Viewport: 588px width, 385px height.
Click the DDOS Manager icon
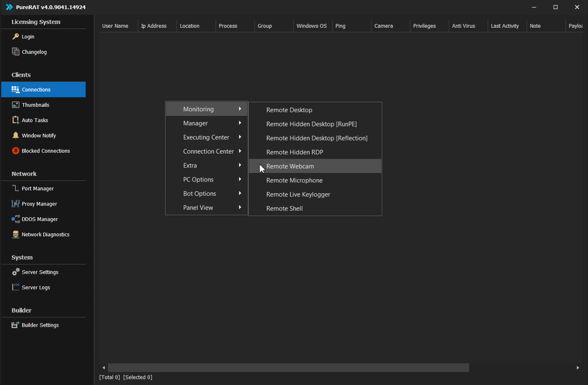point(16,219)
